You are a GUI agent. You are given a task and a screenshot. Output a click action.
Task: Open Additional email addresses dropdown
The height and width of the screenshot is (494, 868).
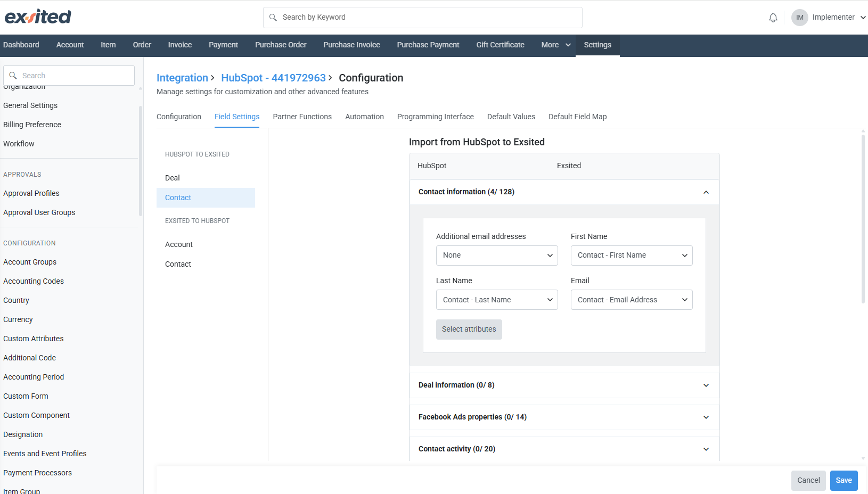497,256
